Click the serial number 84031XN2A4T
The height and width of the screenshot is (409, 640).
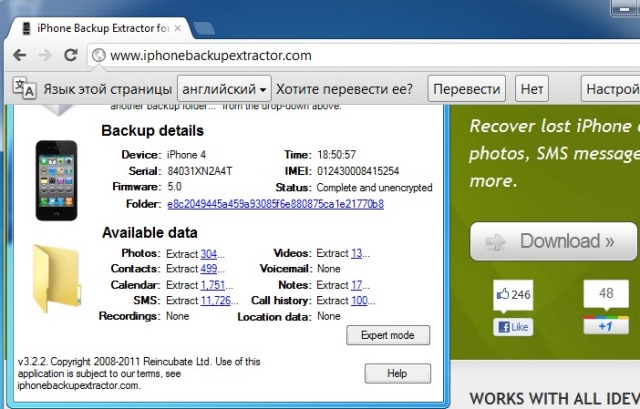pos(200,171)
